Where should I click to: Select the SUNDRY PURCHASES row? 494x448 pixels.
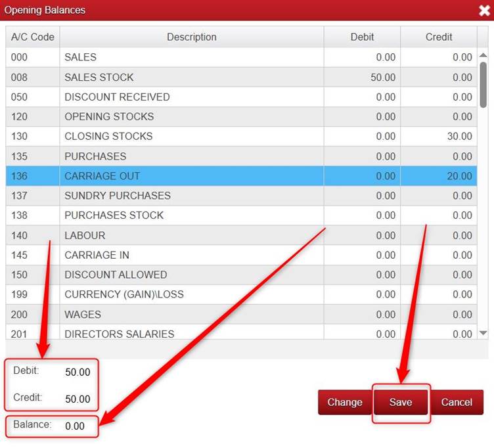(241, 196)
